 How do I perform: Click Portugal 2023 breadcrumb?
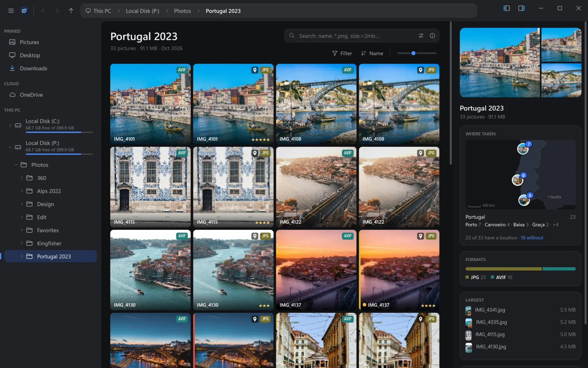[x=223, y=11]
